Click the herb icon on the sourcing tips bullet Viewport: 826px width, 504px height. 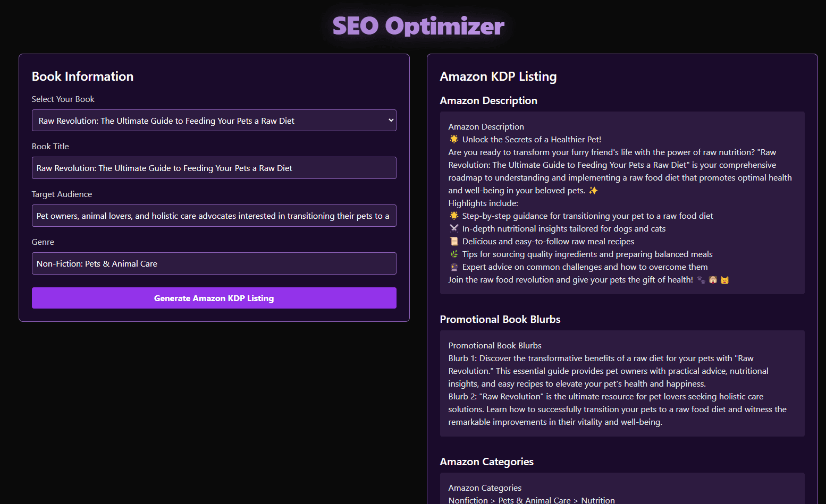(454, 254)
